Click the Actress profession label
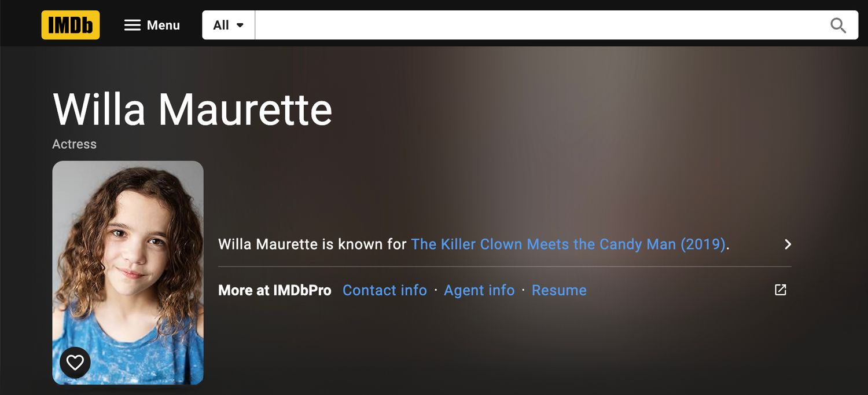 point(74,144)
